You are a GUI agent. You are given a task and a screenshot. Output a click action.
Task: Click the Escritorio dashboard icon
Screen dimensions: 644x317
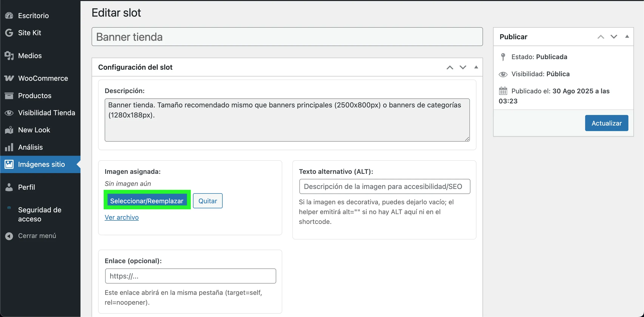[9, 16]
